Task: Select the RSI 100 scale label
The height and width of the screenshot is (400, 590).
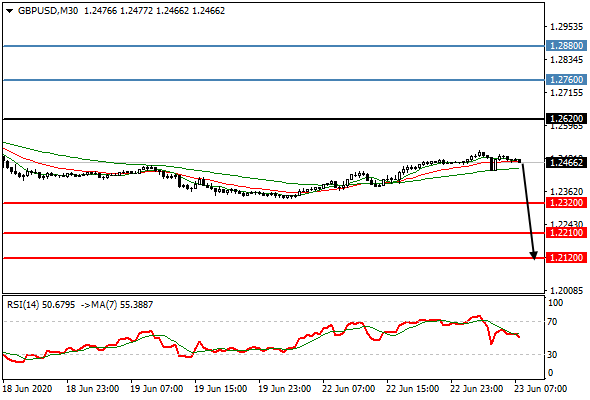Action: point(555,303)
